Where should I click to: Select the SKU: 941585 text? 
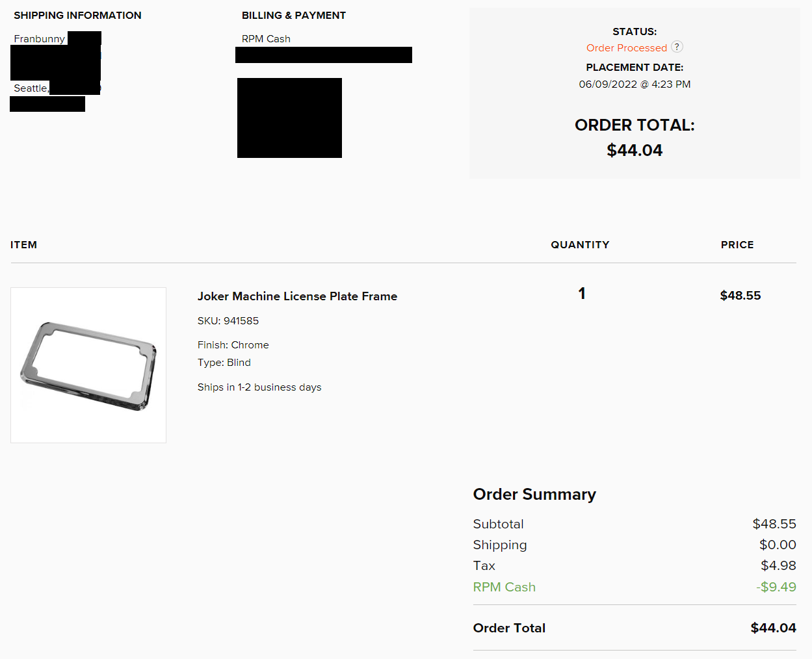pyautogui.click(x=228, y=321)
